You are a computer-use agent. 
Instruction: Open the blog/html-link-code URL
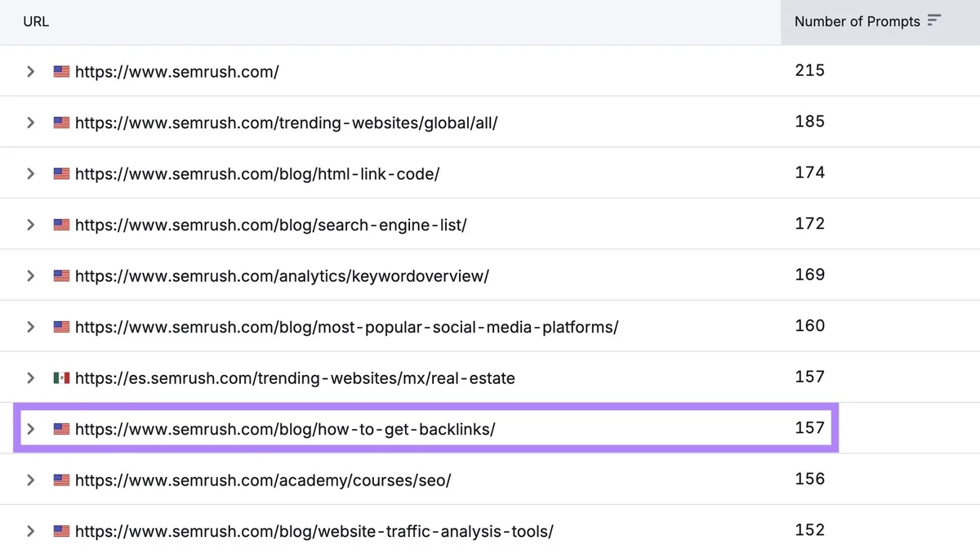[257, 173]
